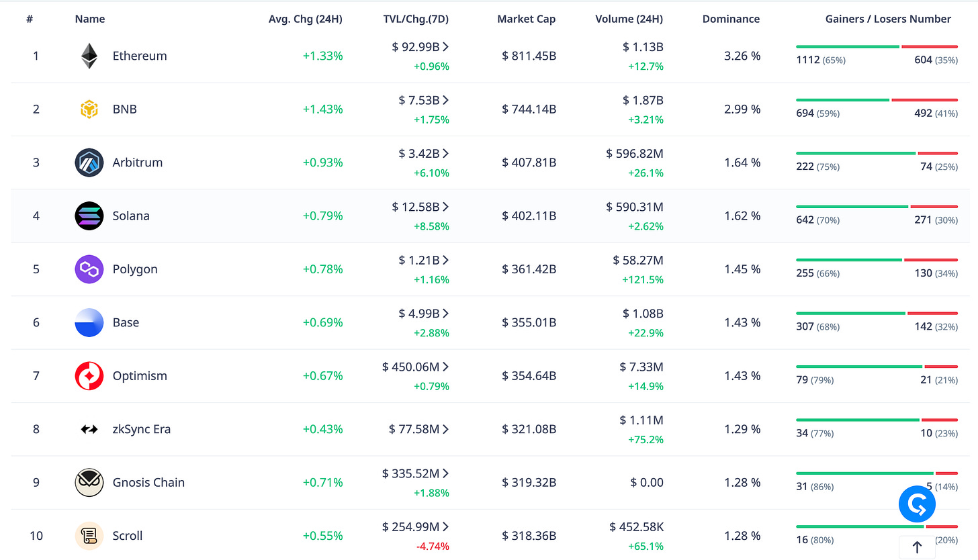Expand Gnosis Chain TVL $ 335.52M chevron

[x=445, y=473]
